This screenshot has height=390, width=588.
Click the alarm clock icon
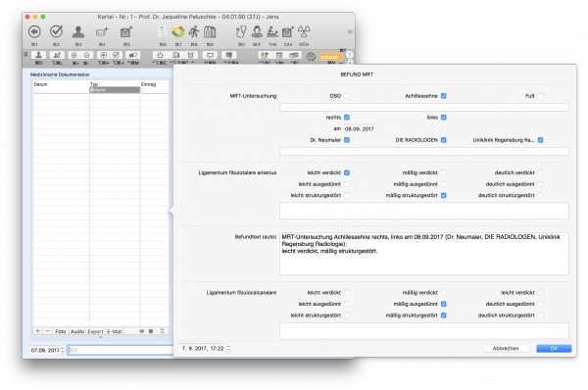[x=190, y=55]
